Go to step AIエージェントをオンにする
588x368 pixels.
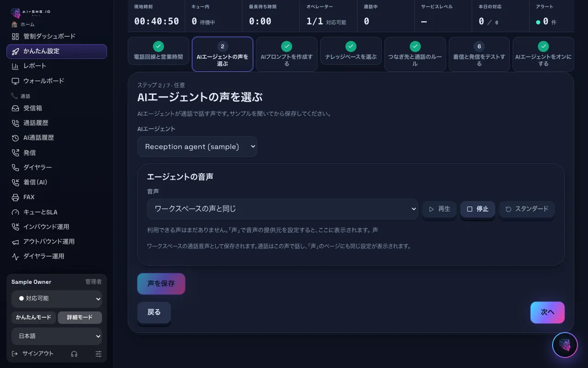543,54
